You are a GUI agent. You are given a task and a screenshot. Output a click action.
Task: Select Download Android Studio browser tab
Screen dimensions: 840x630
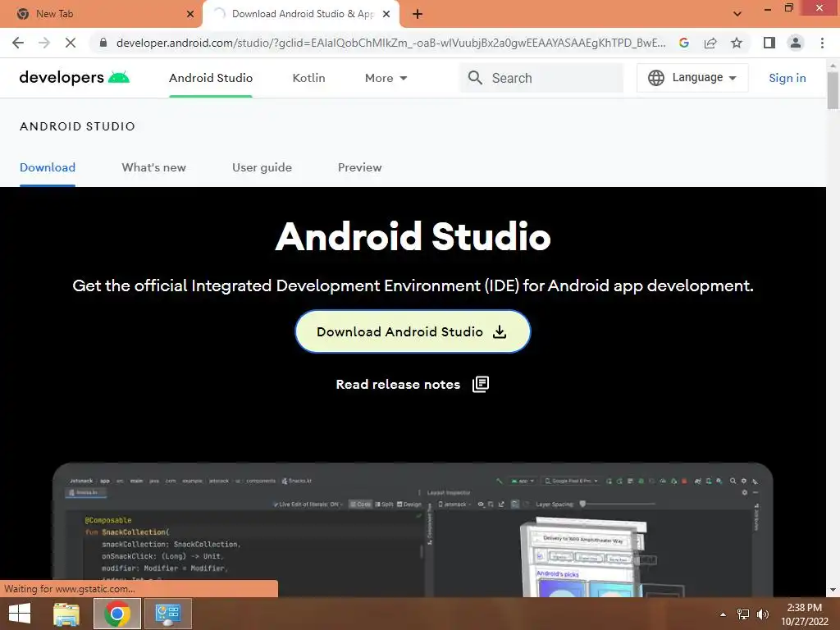tap(301, 14)
